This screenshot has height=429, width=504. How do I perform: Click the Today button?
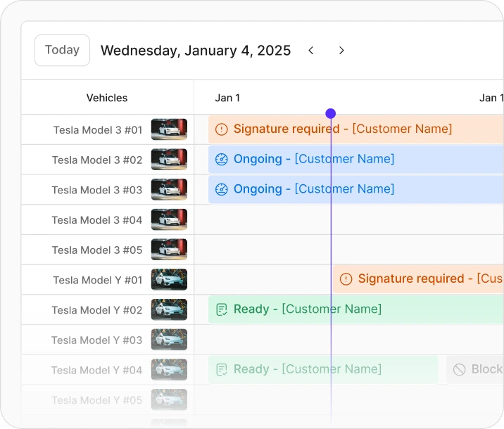coord(62,50)
